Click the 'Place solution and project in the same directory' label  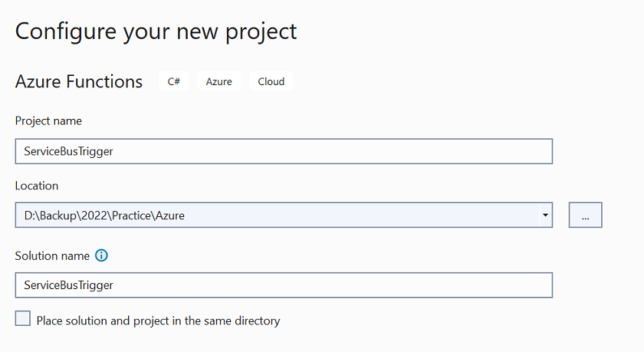tap(158, 321)
